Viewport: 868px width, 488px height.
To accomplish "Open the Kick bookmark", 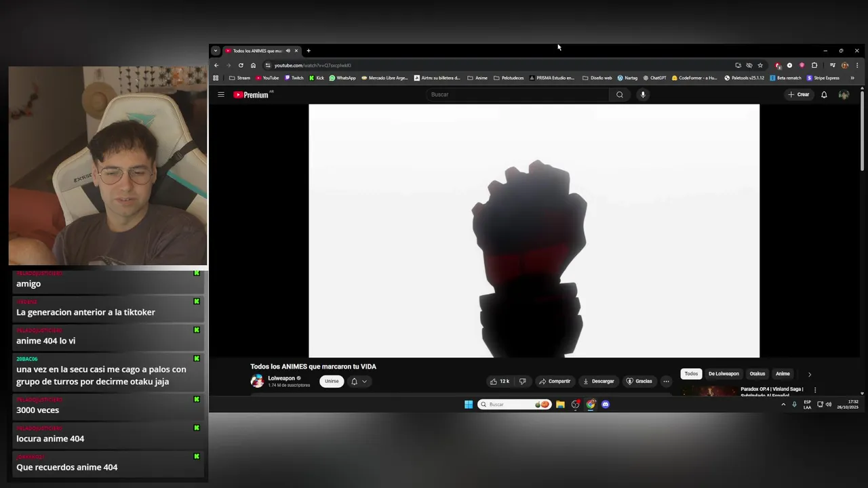I will click(x=317, y=78).
